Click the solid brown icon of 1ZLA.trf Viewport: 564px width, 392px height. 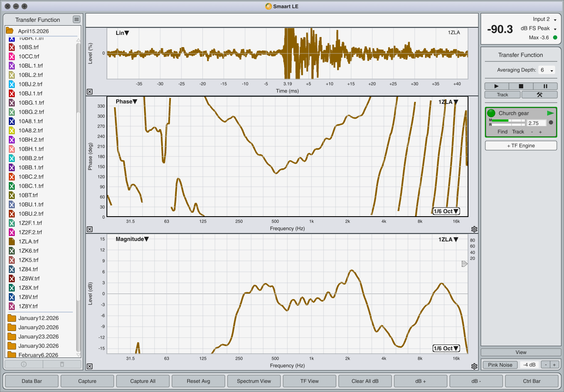tap(12, 241)
